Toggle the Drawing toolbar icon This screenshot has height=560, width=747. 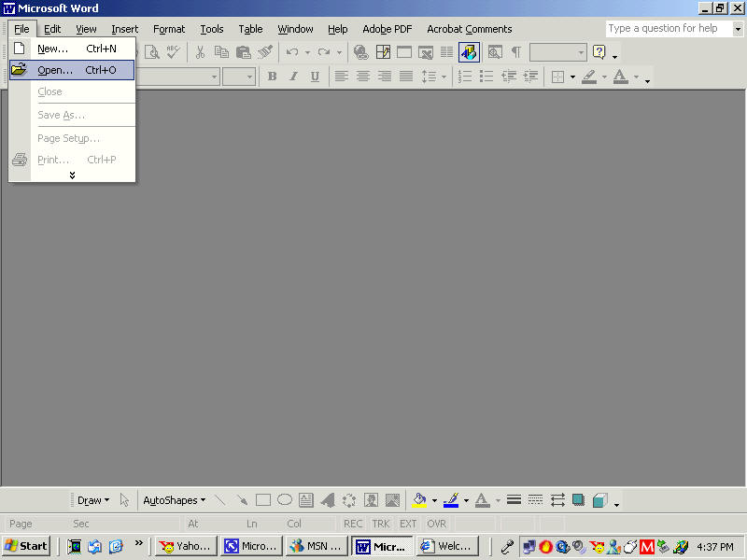point(470,52)
